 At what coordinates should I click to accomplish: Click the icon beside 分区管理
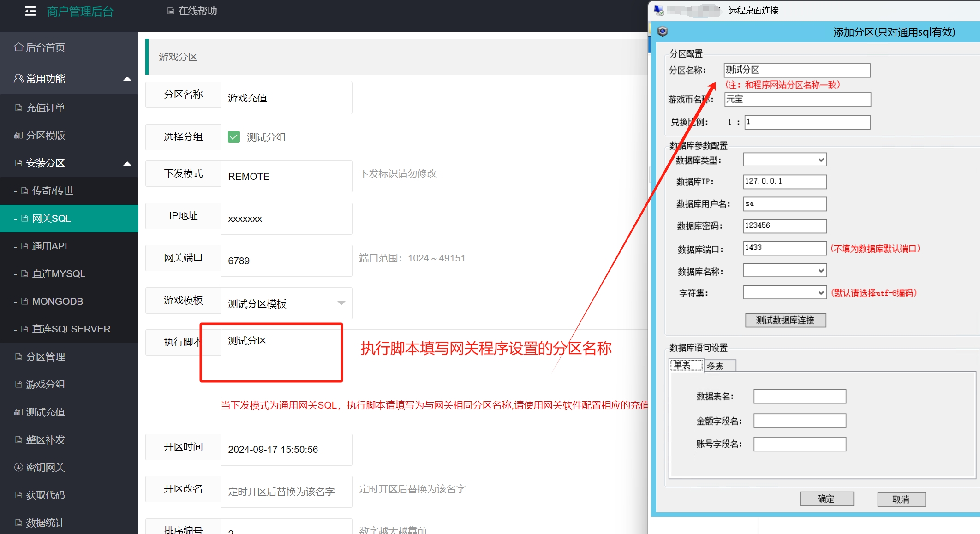[x=18, y=357]
